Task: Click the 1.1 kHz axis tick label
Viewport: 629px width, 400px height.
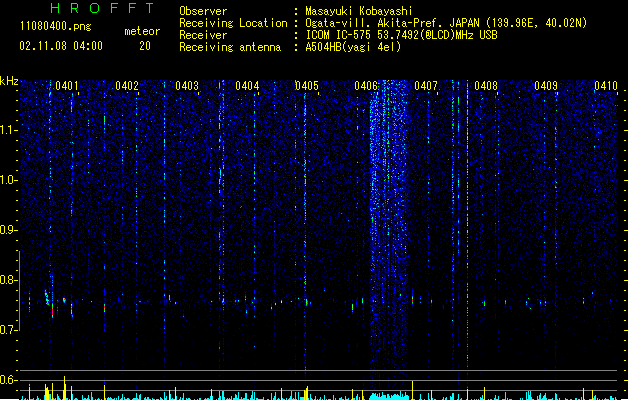Action: tap(9, 130)
